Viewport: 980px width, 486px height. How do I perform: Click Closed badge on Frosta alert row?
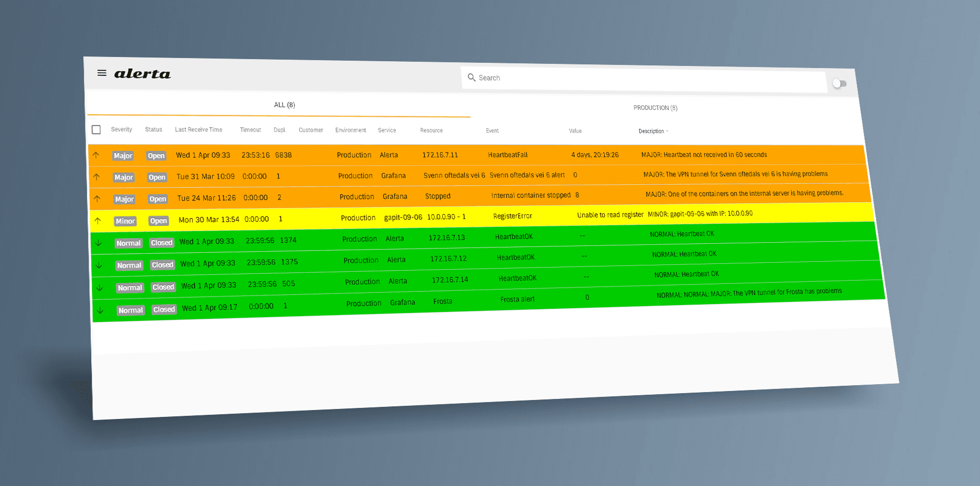point(164,309)
